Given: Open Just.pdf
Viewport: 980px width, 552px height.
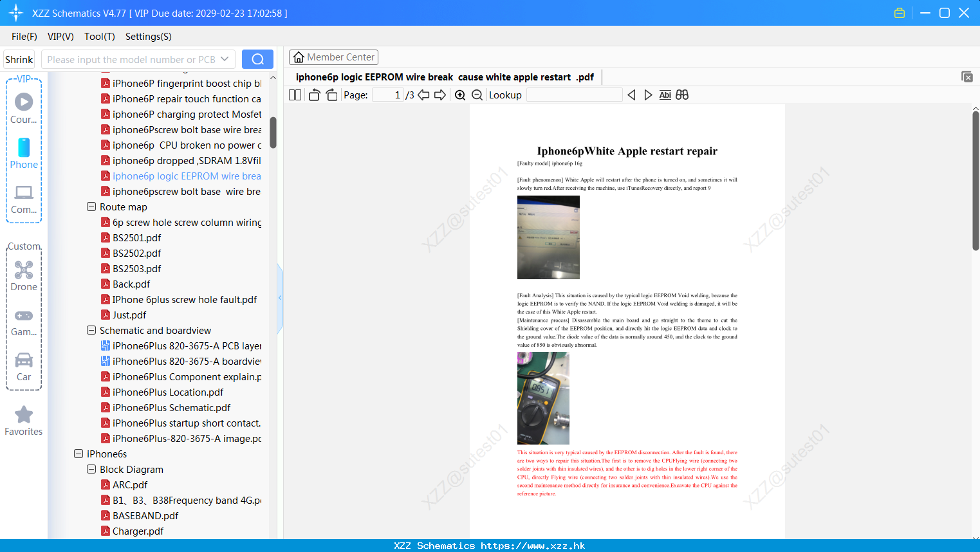Looking at the screenshot, I should pyautogui.click(x=124, y=315).
